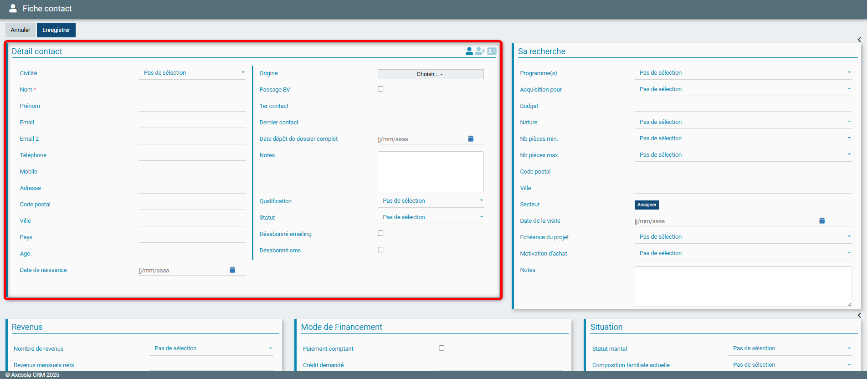Viewport: 868px width, 379px height.
Task: Click the single person icon in Détail contact
Action: coord(469,51)
